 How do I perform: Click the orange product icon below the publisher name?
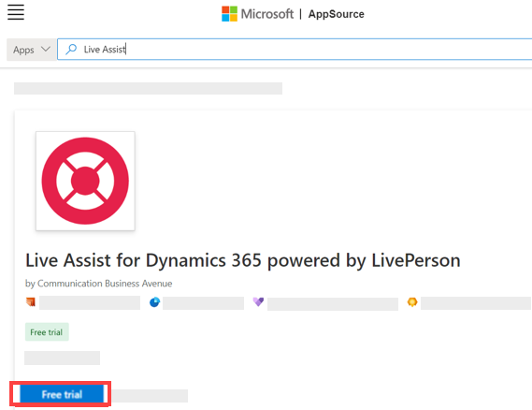pos(31,302)
